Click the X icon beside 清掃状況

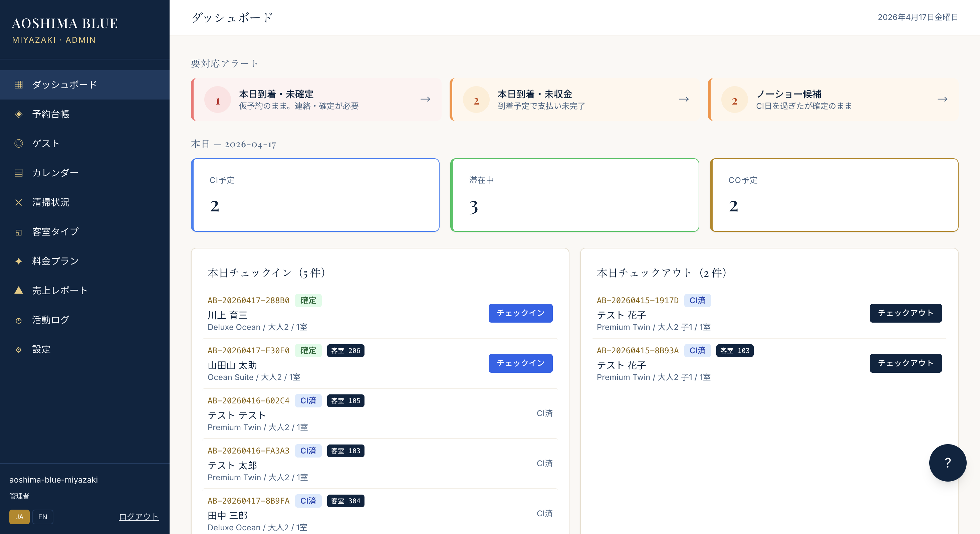coord(19,202)
